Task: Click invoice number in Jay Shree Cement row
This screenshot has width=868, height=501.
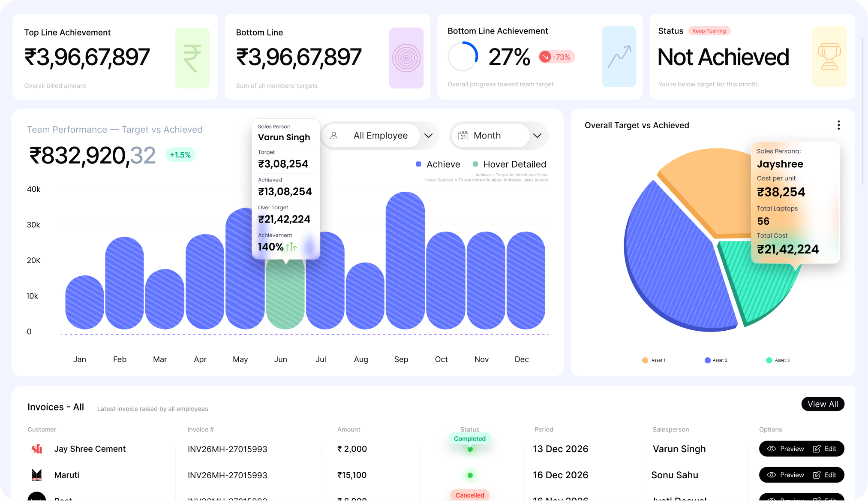Action: 227,449
